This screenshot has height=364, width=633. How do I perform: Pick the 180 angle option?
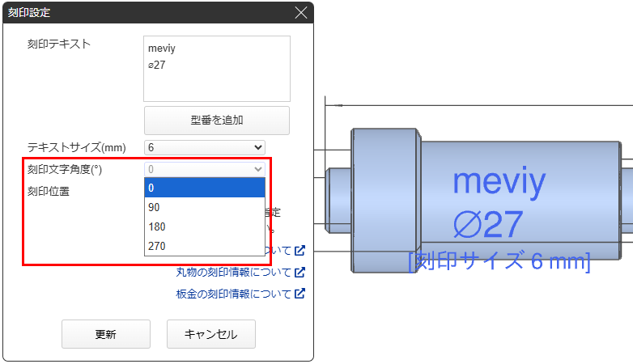click(204, 226)
